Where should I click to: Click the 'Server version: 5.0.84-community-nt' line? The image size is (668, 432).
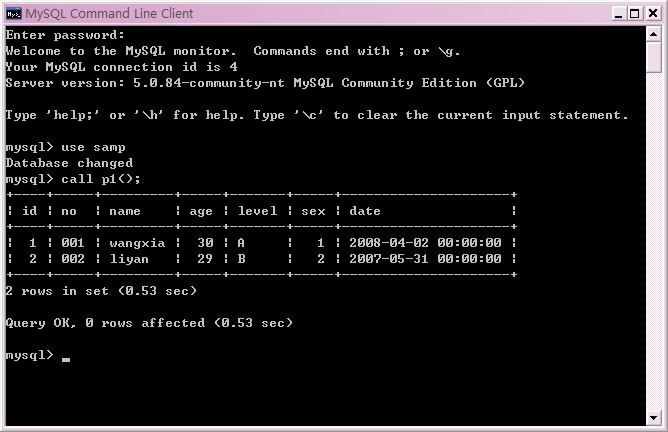point(265,83)
